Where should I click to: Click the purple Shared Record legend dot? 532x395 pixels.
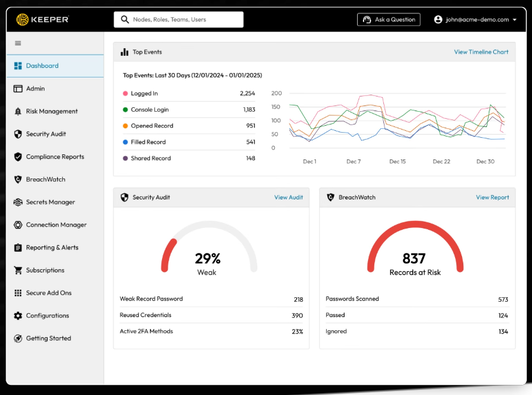pos(125,158)
